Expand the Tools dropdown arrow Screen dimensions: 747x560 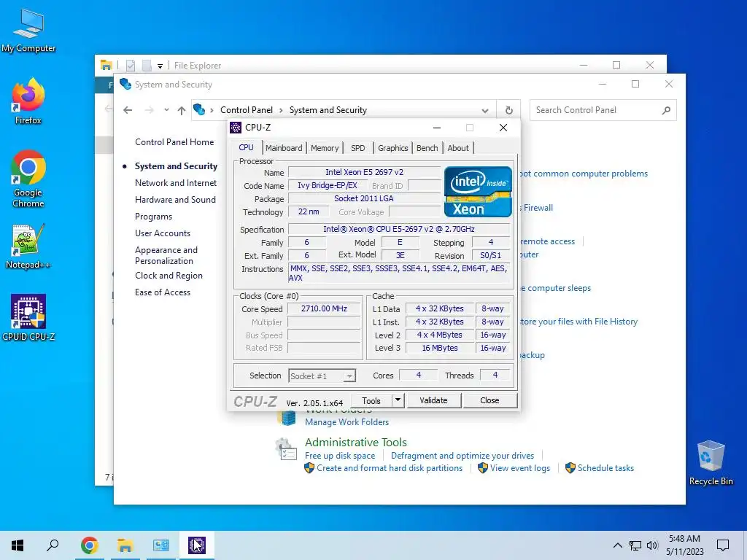tap(398, 400)
